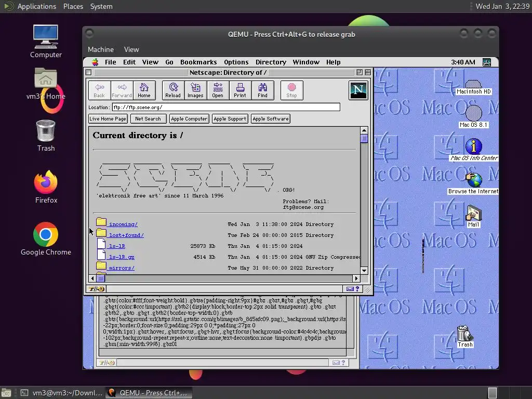Click the vertical scrollbar up arrow

pos(364,130)
